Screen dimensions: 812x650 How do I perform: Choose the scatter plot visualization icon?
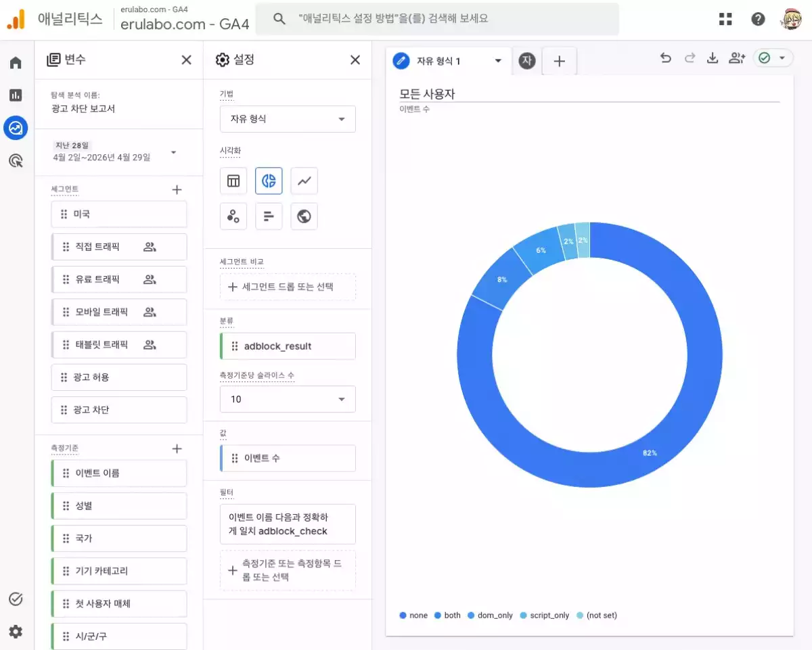[x=233, y=216]
